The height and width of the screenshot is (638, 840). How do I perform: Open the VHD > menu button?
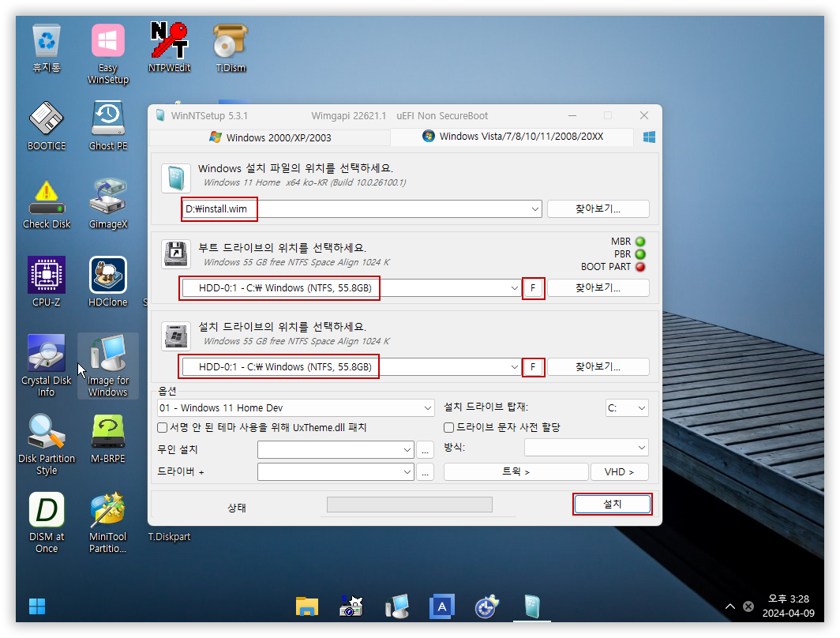619,472
